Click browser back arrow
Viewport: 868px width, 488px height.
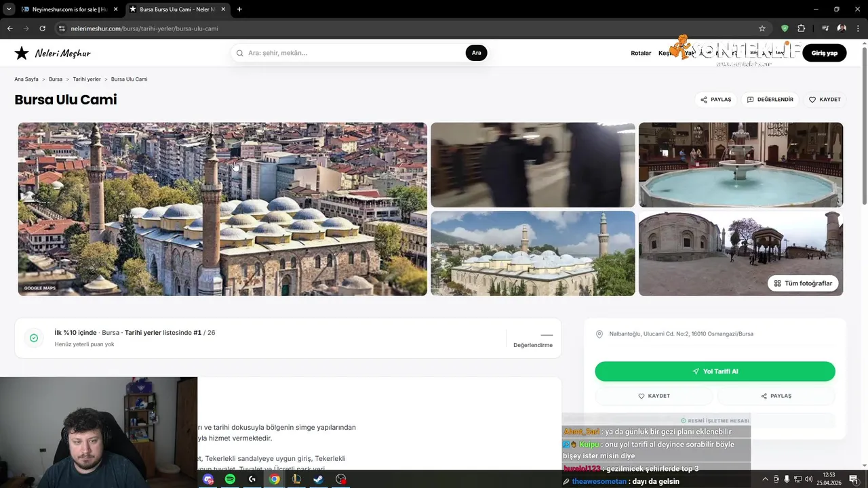click(10, 28)
